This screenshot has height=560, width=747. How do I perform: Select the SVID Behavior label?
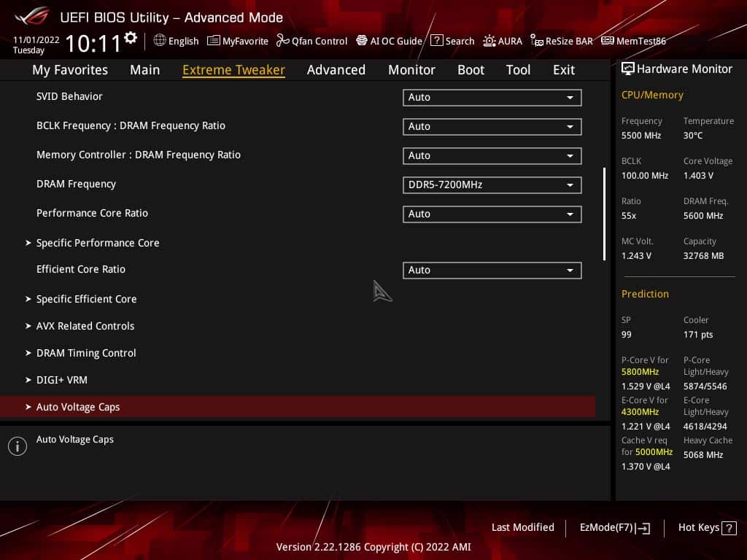(69, 96)
